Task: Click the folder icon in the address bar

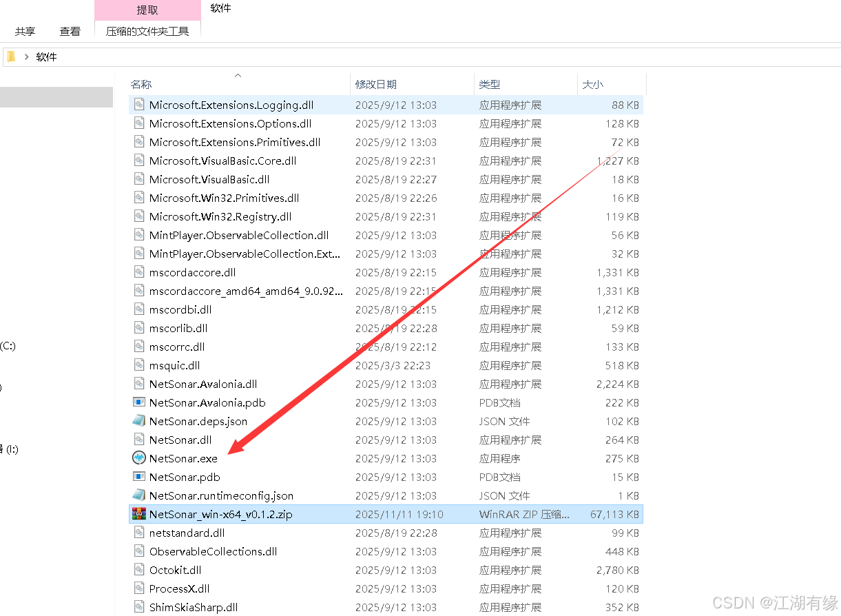Action: pos(11,57)
